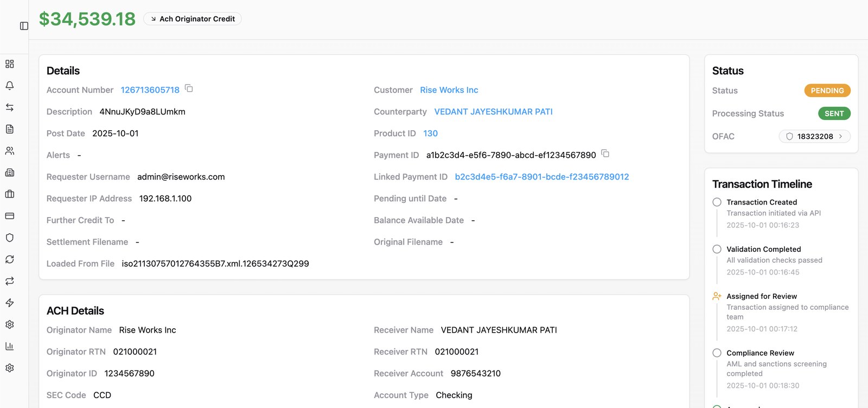Viewport: 868px width, 408px height.
Task: Open the shield compliance icon
Action: [10, 238]
